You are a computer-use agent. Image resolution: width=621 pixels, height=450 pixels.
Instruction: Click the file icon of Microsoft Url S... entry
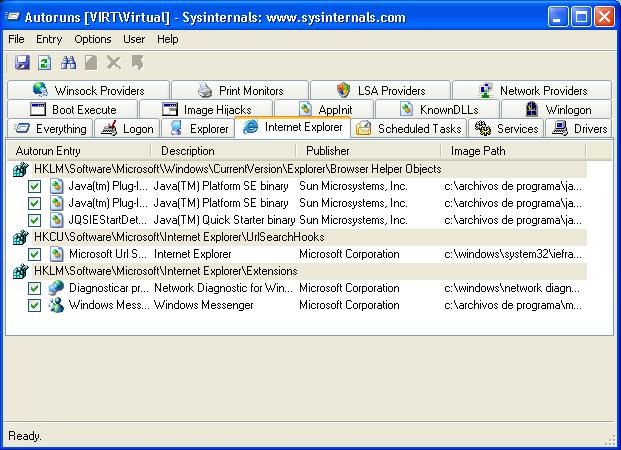[57, 254]
